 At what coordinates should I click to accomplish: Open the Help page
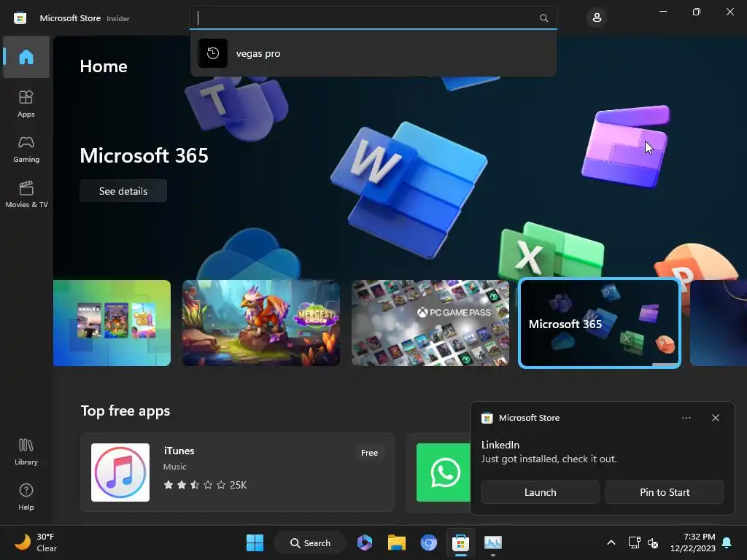click(26, 497)
